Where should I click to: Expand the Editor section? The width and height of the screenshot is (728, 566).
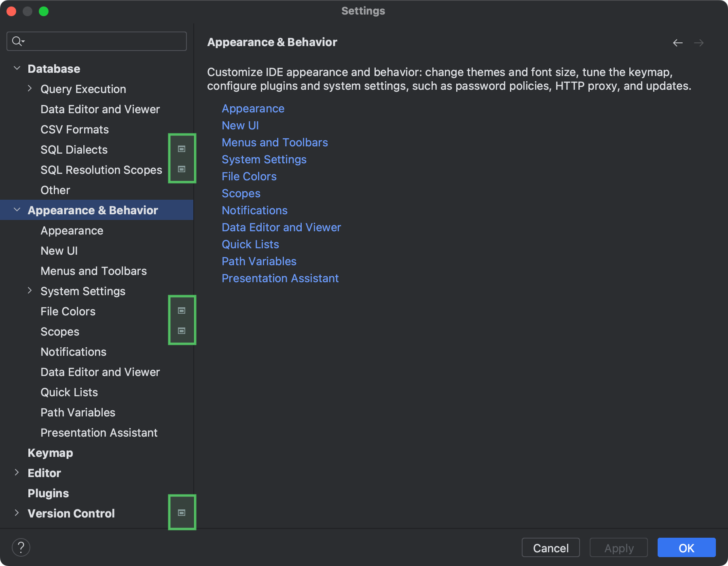(x=17, y=472)
